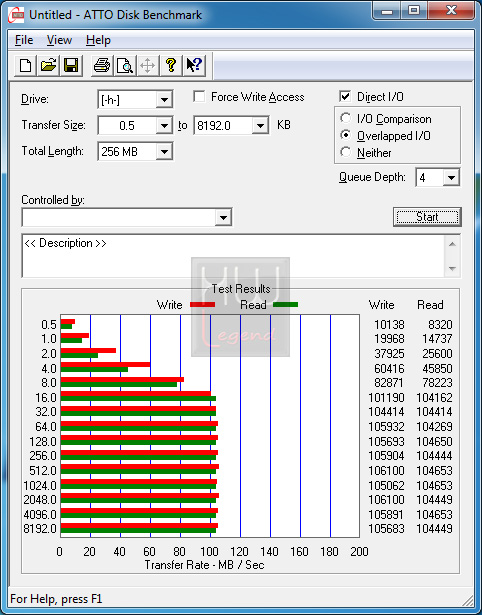Maximize the ATTO Disk Benchmark window
This screenshot has width=482, height=615.
pyautogui.click(x=414, y=11)
